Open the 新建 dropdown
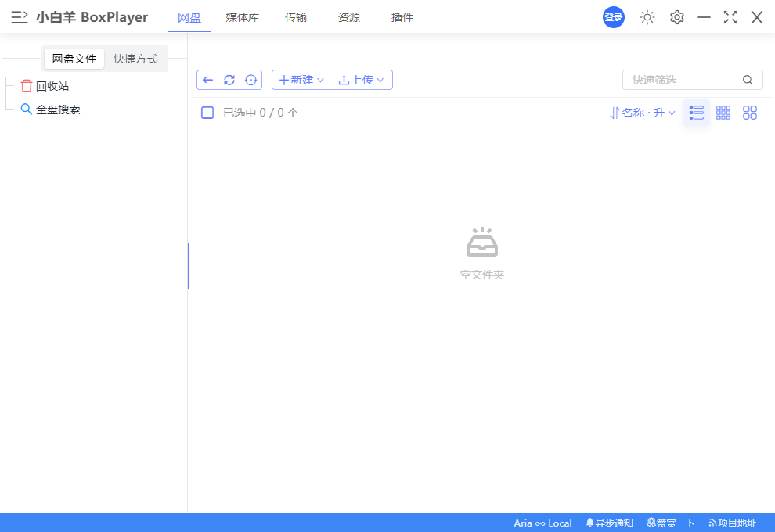 (x=301, y=79)
